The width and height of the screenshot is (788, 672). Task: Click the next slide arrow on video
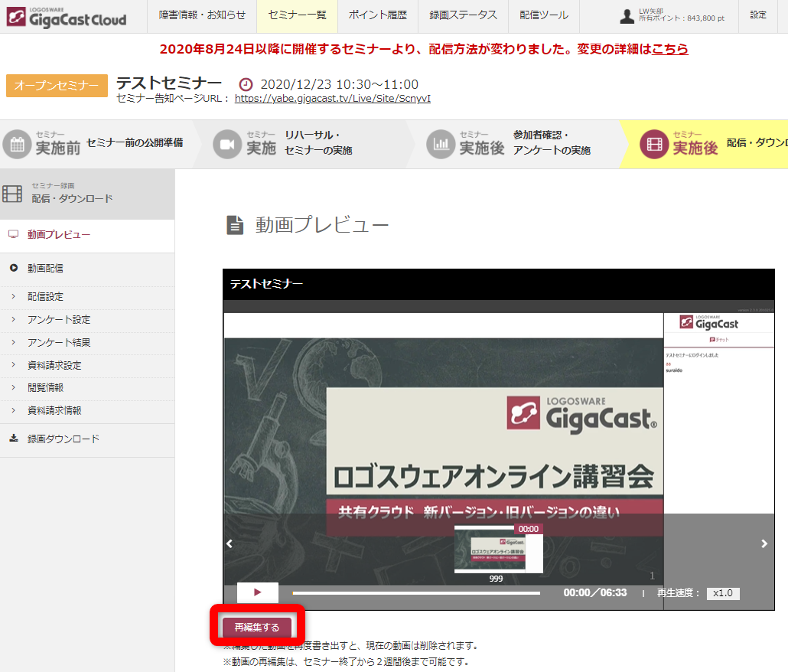click(764, 543)
